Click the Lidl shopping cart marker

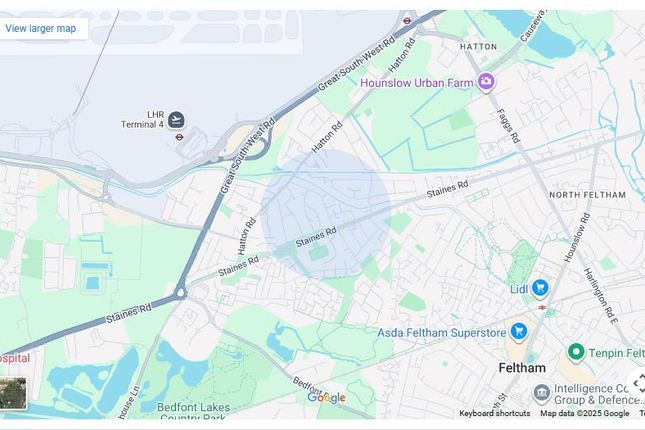(x=540, y=288)
